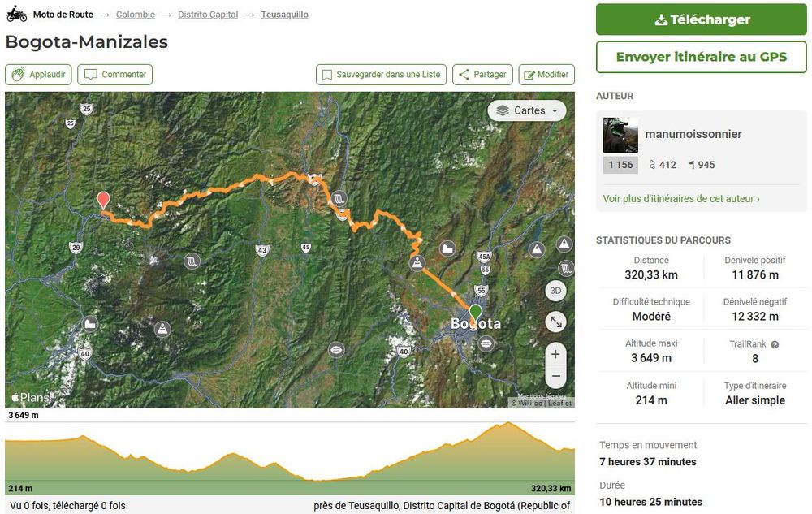Go to Teusaquillo breadcrumb link
Image resolution: width=812 pixels, height=514 pixels.
(x=284, y=15)
